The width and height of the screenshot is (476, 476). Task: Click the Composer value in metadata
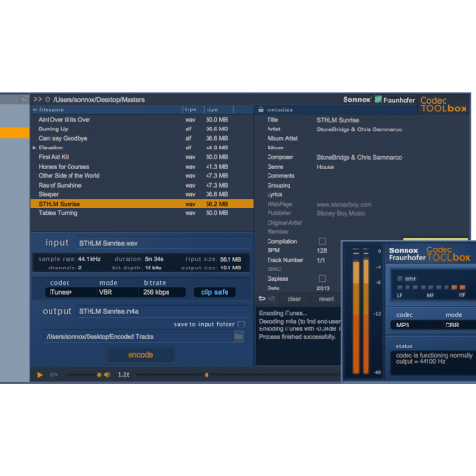359,158
